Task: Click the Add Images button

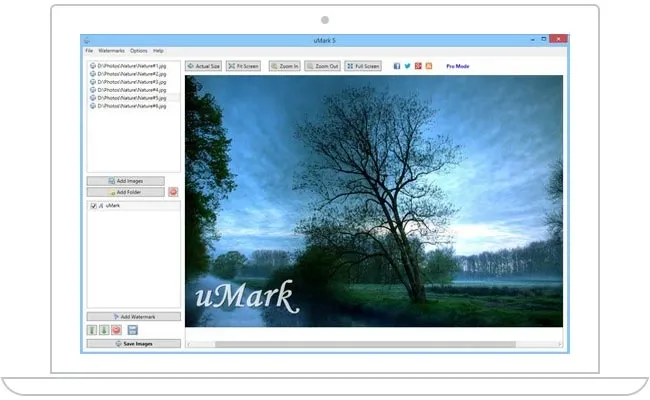Action: [126, 181]
